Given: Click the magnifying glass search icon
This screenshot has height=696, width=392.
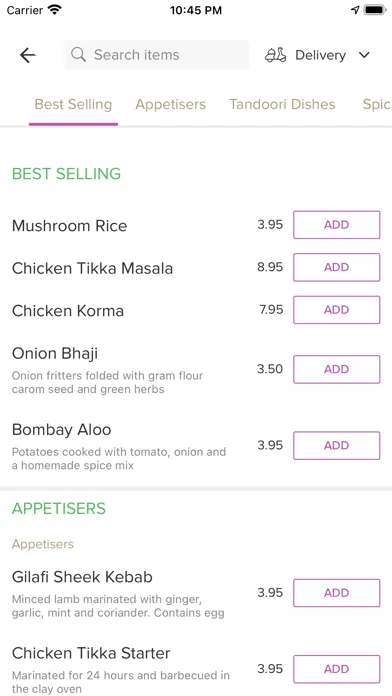Looking at the screenshot, I should click(79, 55).
